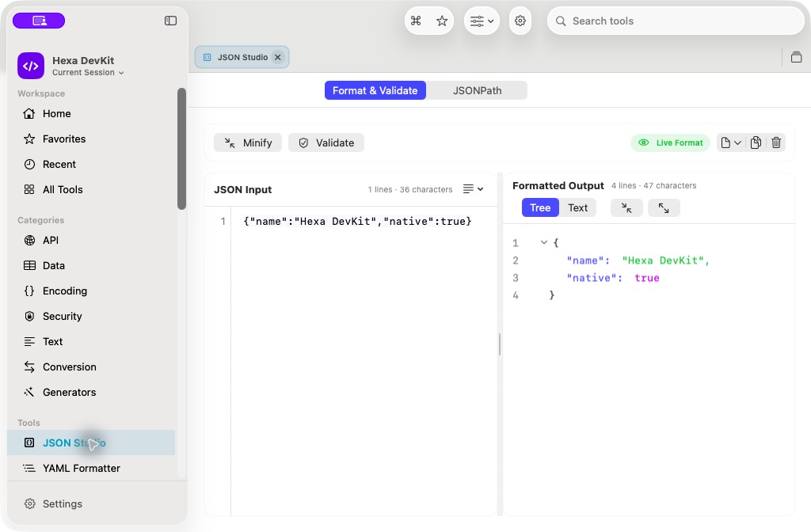Image resolution: width=811 pixels, height=532 pixels.
Task: Open the Text category
Action: pyautogui.click(x=91, y=342)
